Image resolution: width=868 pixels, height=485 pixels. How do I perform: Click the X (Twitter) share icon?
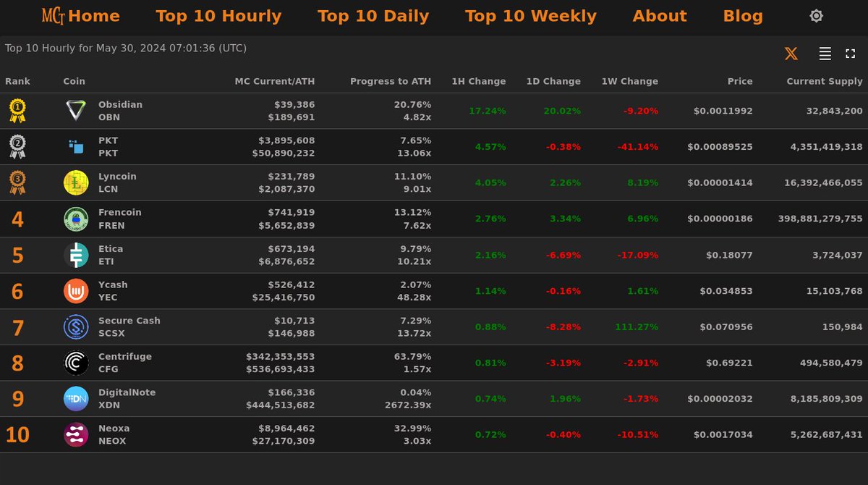point(791,54)
